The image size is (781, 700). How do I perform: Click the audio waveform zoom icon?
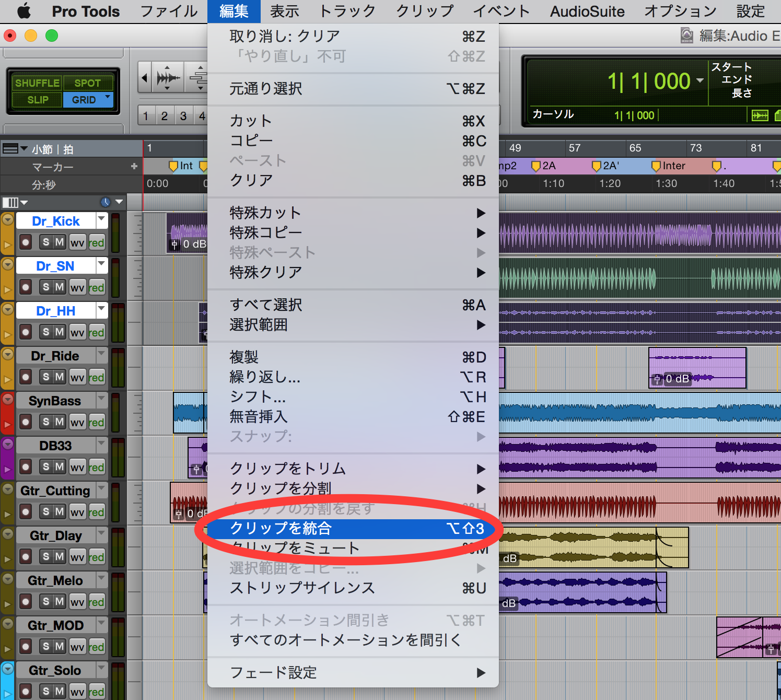click(167, 78)
